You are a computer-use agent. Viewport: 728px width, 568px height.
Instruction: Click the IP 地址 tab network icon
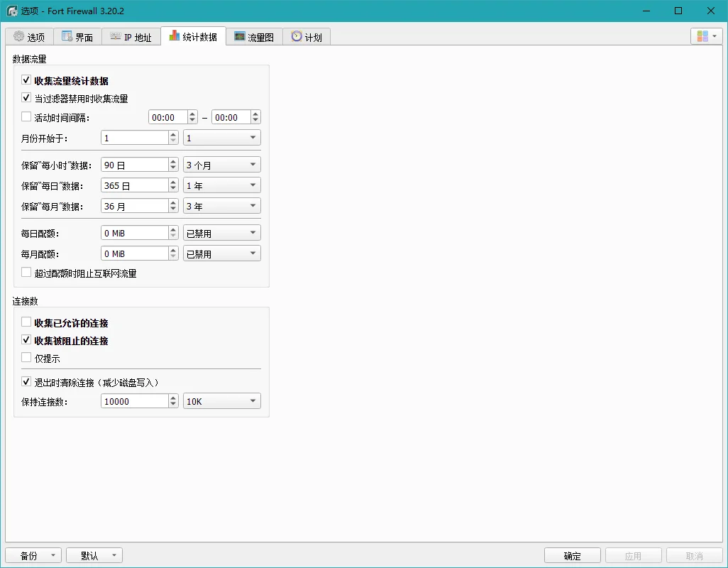click(x=115, y=36)
